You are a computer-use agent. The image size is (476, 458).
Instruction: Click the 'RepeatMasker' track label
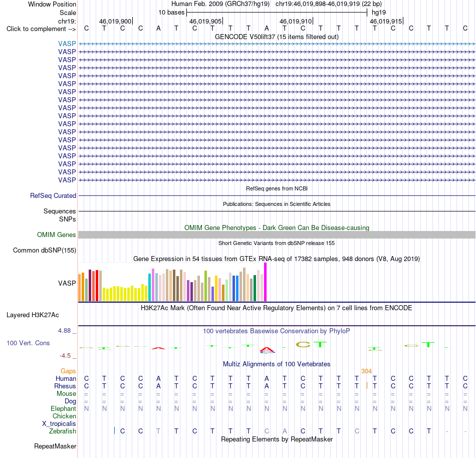(x=55, y=446)
